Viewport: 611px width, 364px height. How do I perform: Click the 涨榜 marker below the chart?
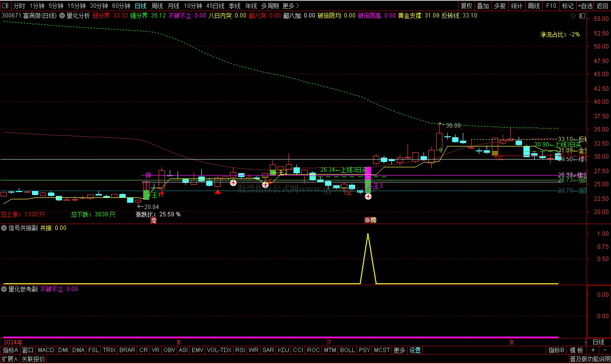370,220
